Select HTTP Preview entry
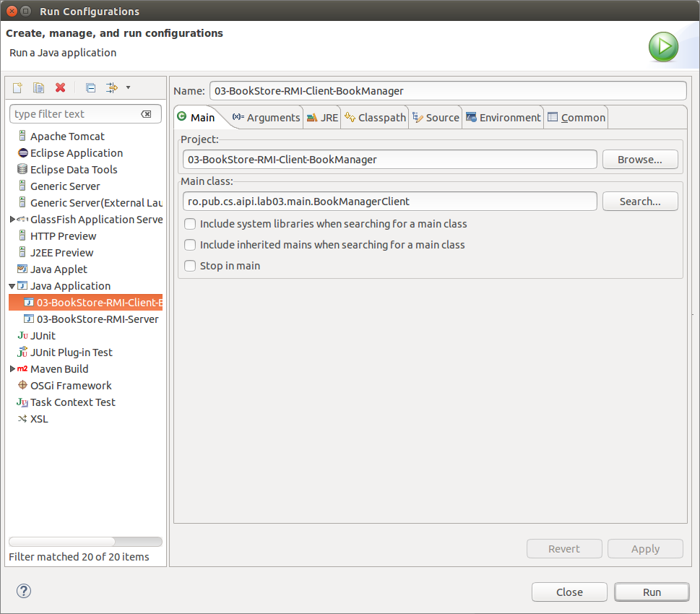 coord(58,235)
